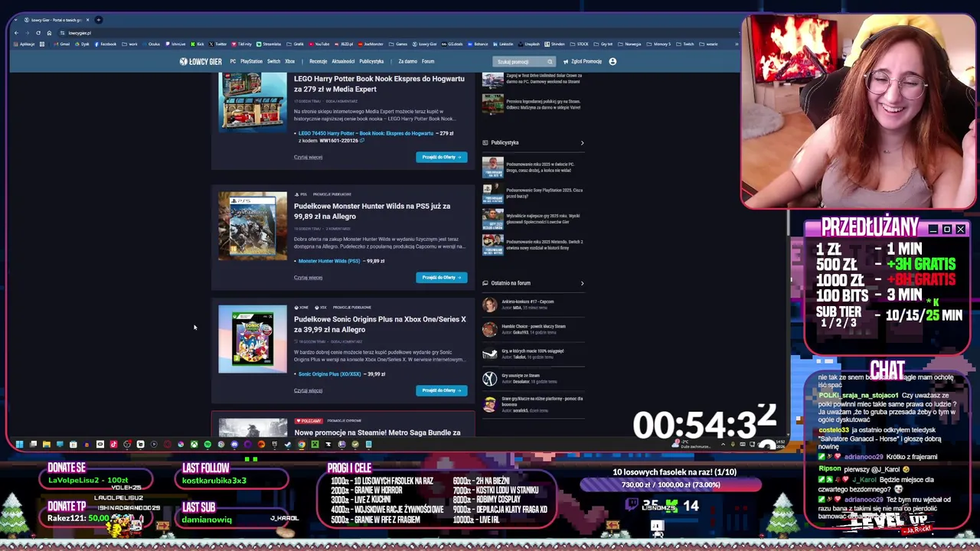Open the Metro Saga Bundle promo headline

[x=377, y=432]
